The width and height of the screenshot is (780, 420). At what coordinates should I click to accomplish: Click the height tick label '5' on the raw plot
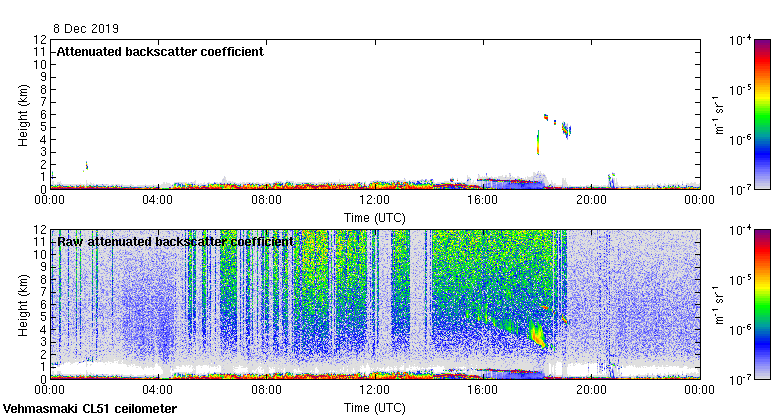[44, 317]
